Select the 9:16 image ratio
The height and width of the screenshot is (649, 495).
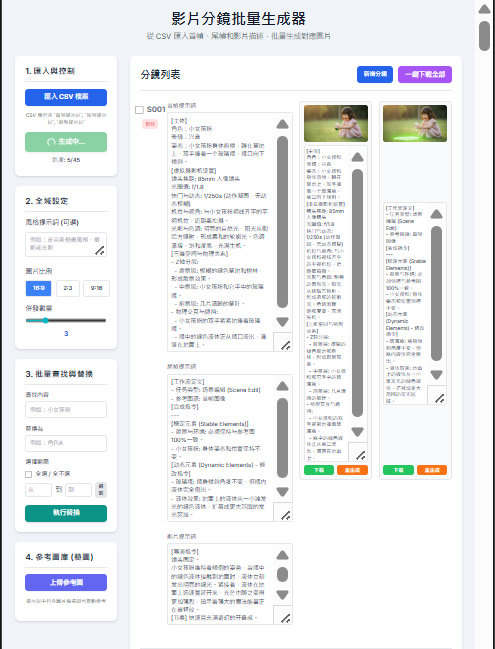point(96,288)
